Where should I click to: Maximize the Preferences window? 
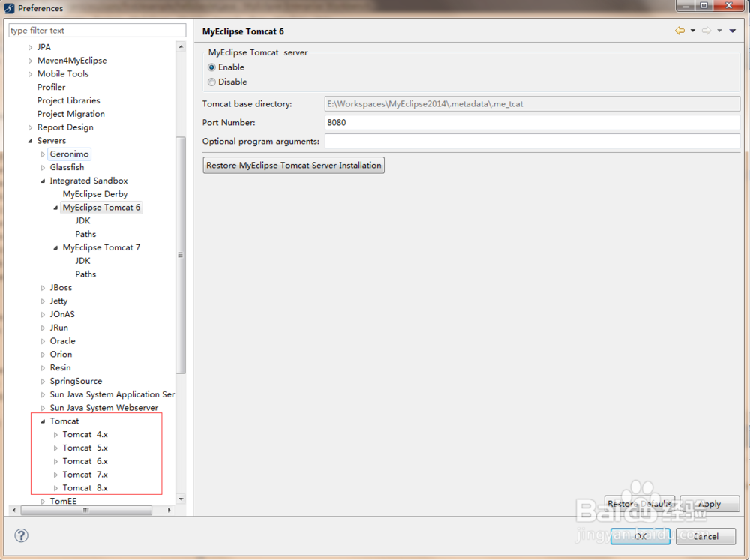(x=703, y=6)
